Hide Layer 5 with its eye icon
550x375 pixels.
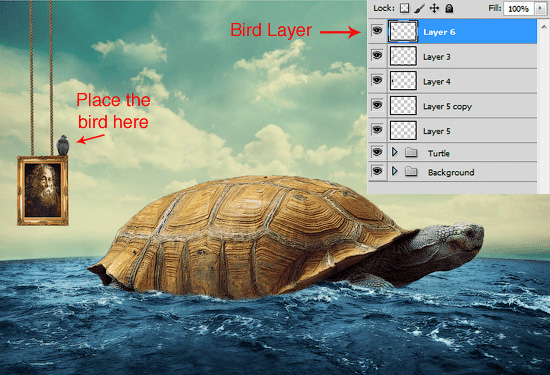click(377, 130)
